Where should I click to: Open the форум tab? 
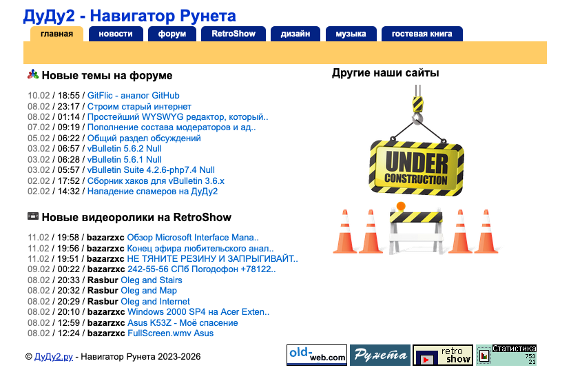tap(172, 34)
